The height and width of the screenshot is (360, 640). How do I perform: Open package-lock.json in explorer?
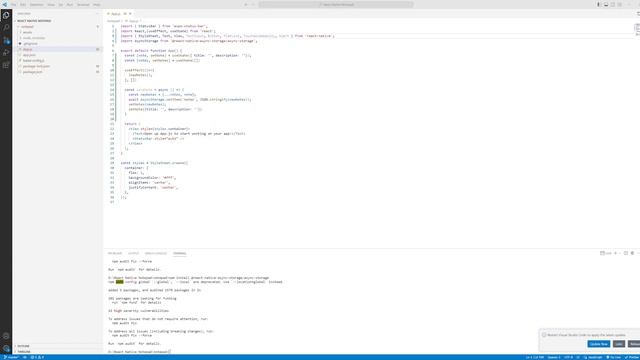coord(36,66)
